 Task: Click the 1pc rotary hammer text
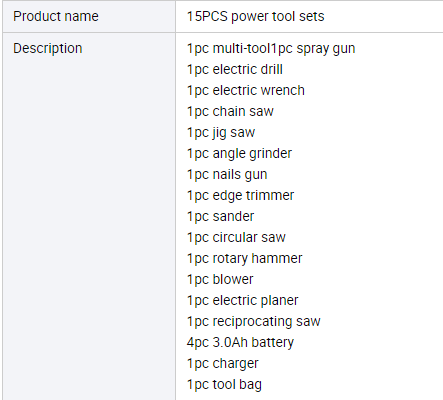[x=244, y=259]
